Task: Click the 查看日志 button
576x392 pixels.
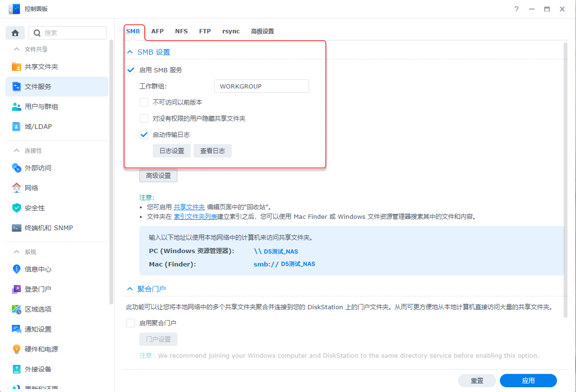Action: 212,151
